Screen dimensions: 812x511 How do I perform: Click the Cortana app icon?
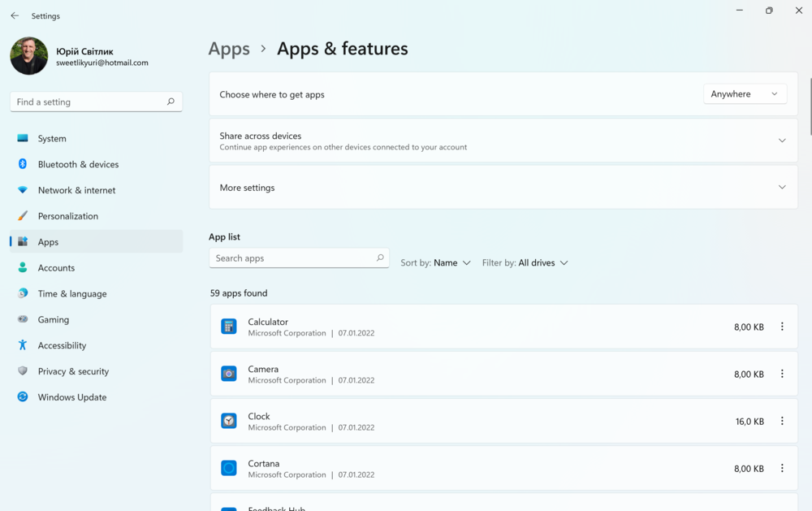tap(229, 468)
